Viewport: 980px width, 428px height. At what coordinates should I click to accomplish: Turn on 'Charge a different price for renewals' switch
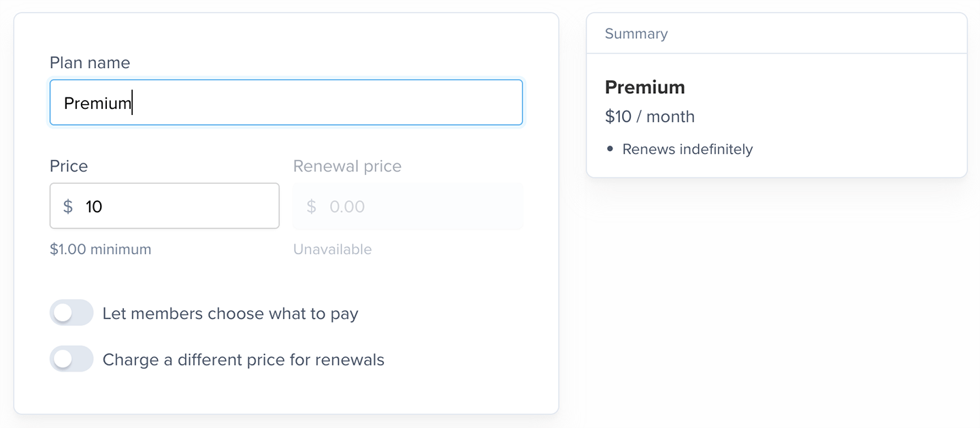(x=71, y=359)
